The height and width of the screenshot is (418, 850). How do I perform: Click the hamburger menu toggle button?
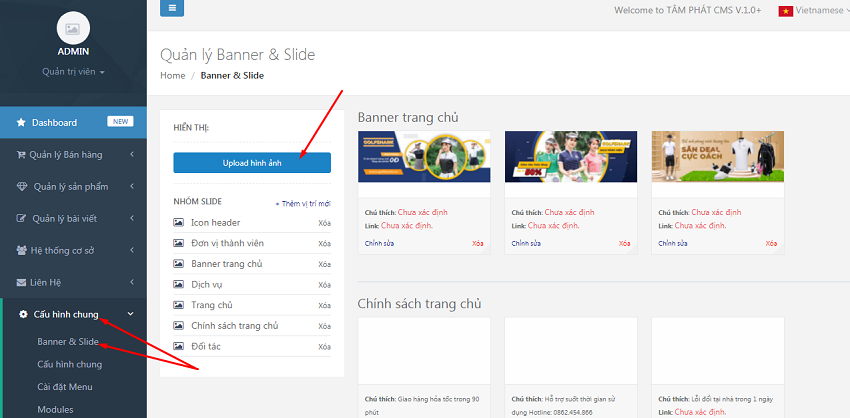click(x=172, y=9)
